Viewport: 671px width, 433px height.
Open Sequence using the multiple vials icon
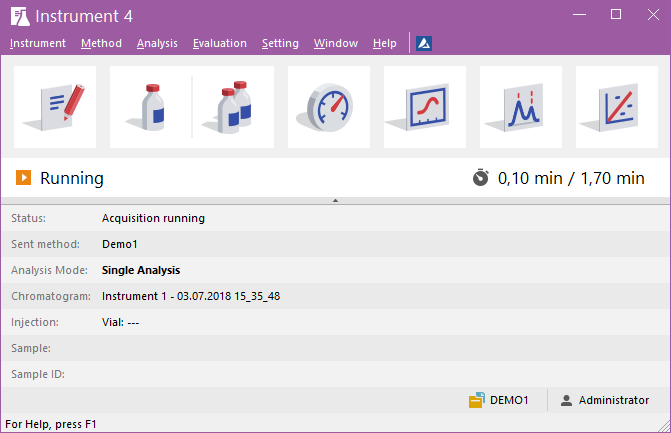(233, 107)
